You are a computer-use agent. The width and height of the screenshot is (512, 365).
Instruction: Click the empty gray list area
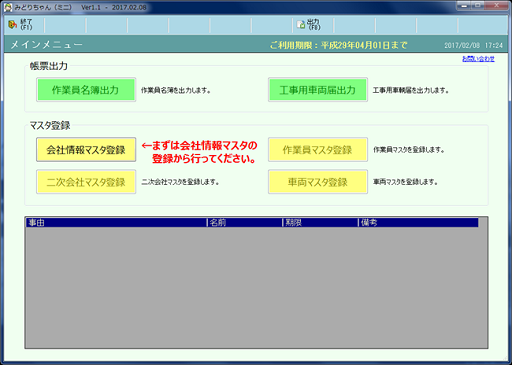[x=256, y=287]
